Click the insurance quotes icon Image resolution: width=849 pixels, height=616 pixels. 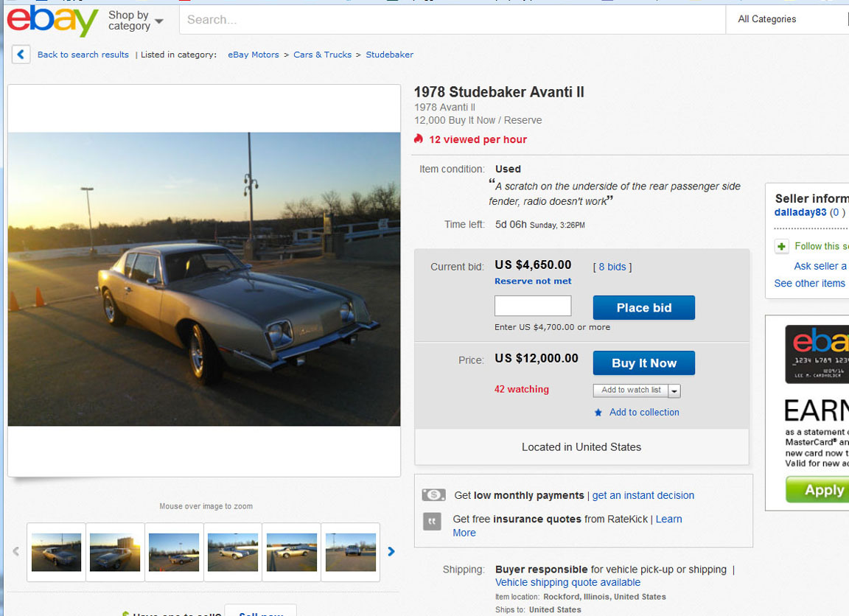433,522
